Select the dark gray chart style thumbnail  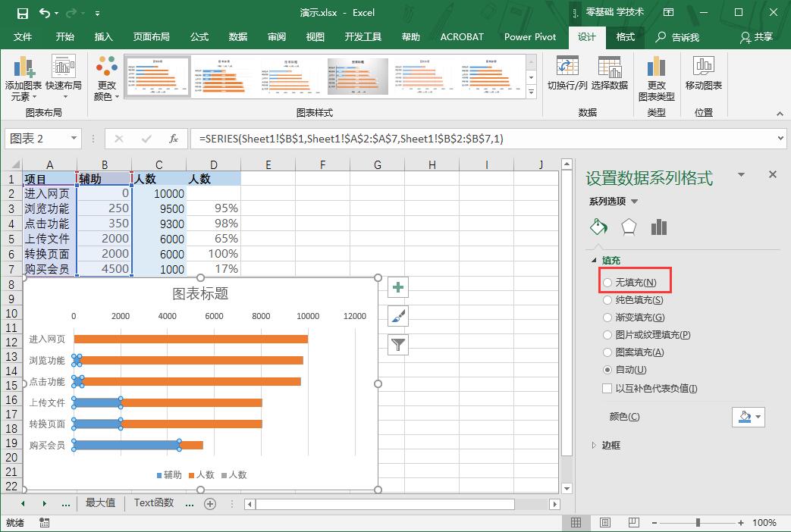(358, 76)
